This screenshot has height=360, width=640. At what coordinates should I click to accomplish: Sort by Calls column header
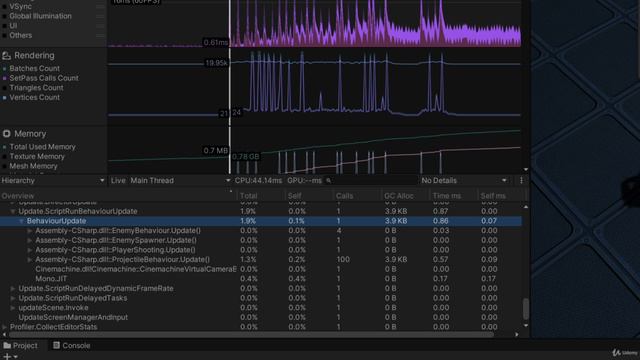tap(357, 196)
